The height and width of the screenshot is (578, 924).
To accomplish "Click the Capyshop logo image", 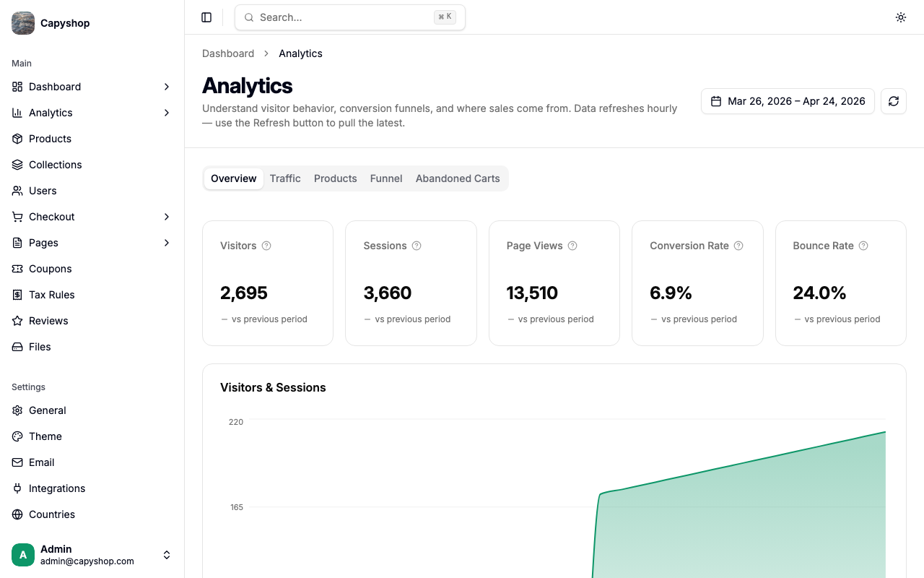I will (x=23, y=23).
